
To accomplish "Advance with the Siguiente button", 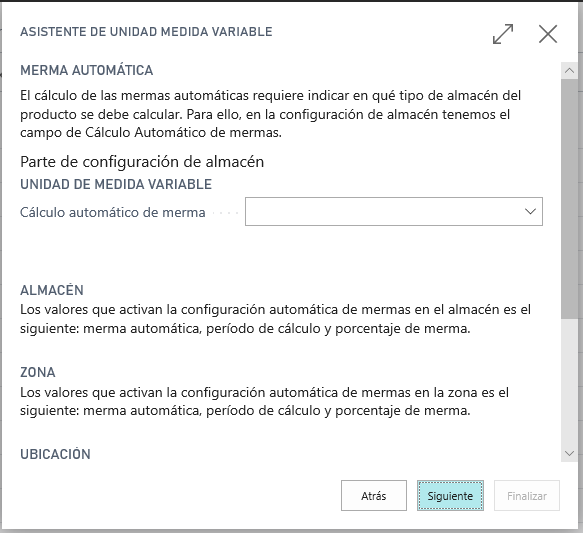I will point(450,495).
